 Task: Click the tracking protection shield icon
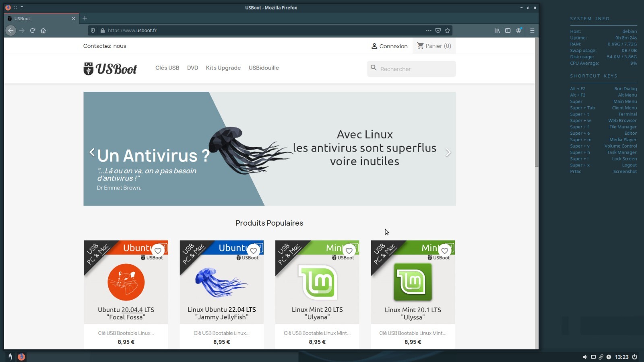[93, 31]
